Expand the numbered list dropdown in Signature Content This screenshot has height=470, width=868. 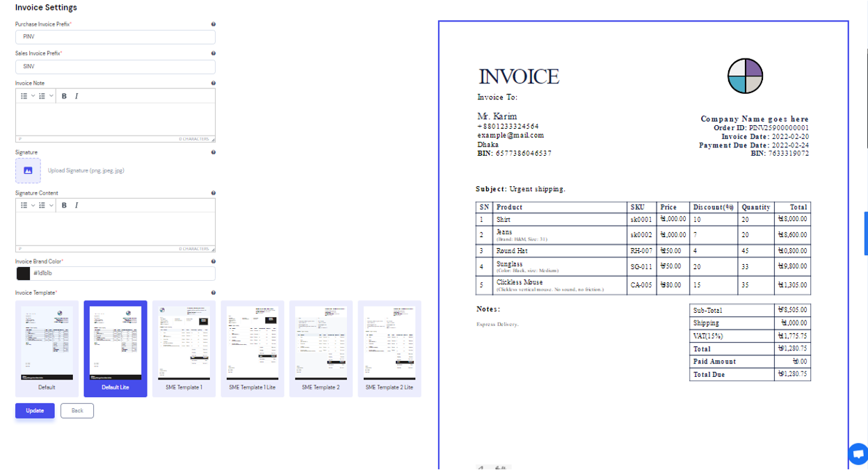click(x=51, y=205)
